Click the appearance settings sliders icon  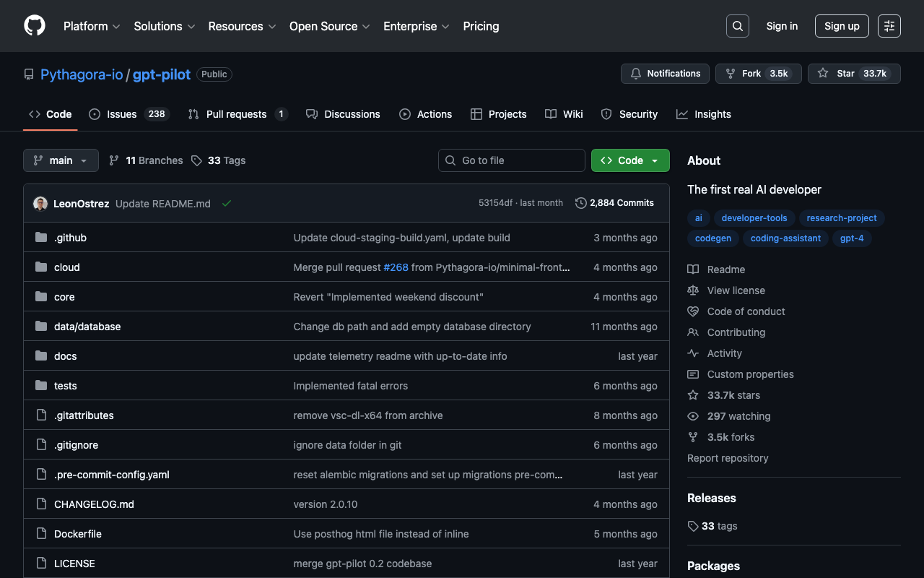pos(889,26)
